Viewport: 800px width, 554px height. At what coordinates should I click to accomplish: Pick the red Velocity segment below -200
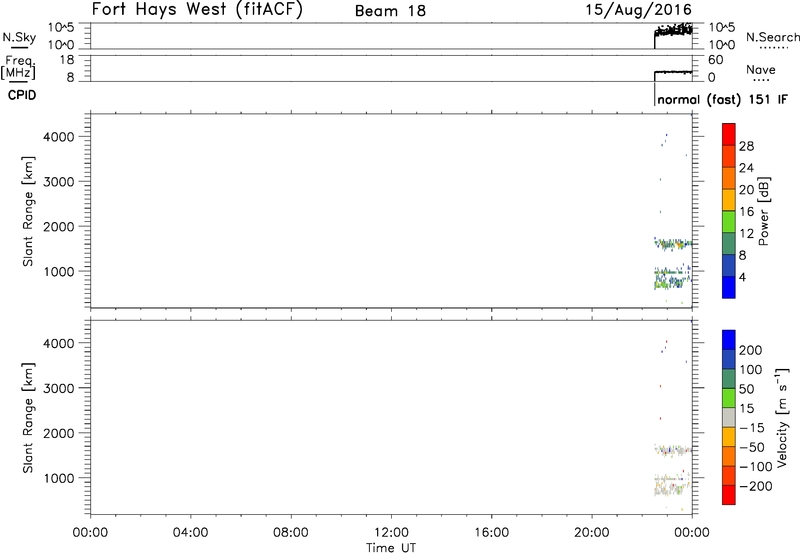(x=729, y=495)
